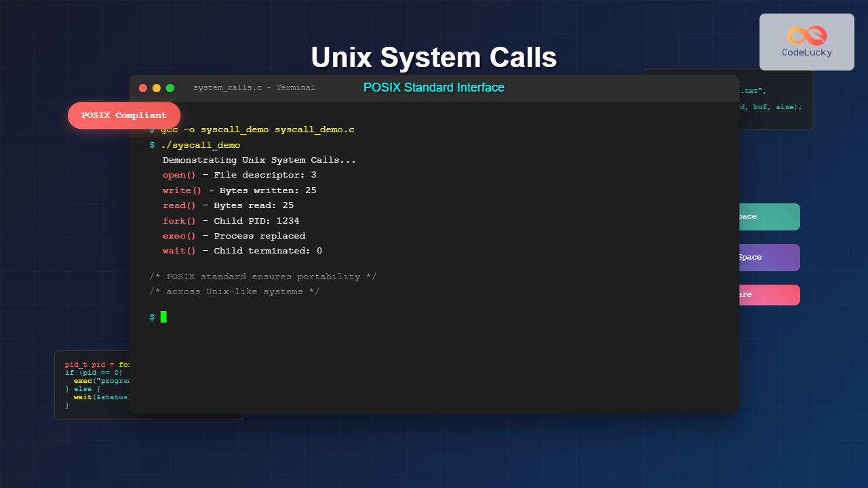This screenshot has width=868, height=488.
Task: Click the CodeLucky infinity logo
Action: coord(806,36)
